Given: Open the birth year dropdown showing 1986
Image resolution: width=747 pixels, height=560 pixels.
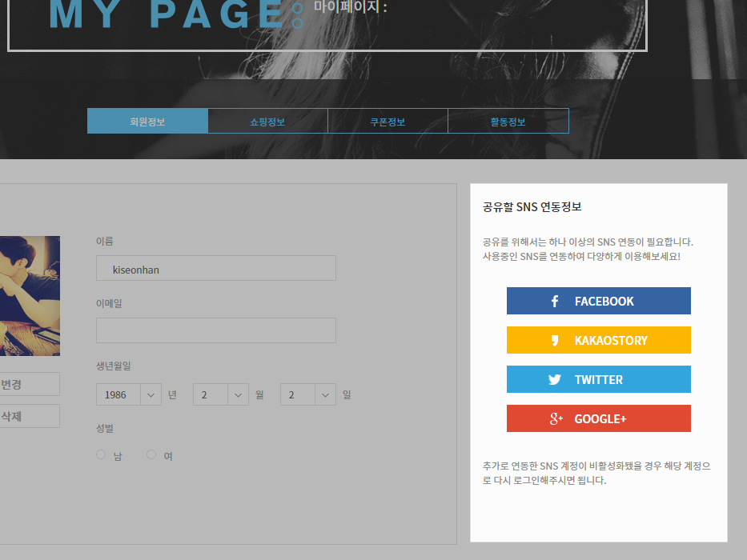Looking at the screenshot, I should pyautogui.click(x=129, y=394).
